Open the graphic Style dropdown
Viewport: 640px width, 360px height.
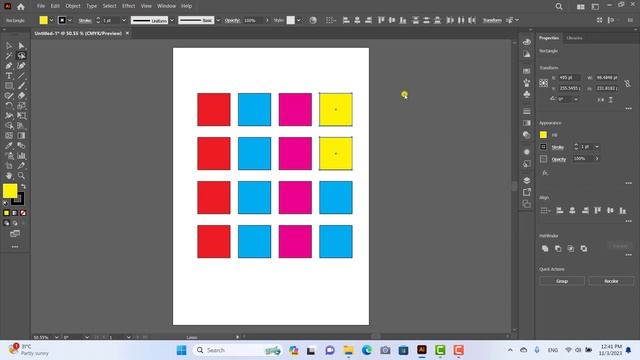click(299, 20)
